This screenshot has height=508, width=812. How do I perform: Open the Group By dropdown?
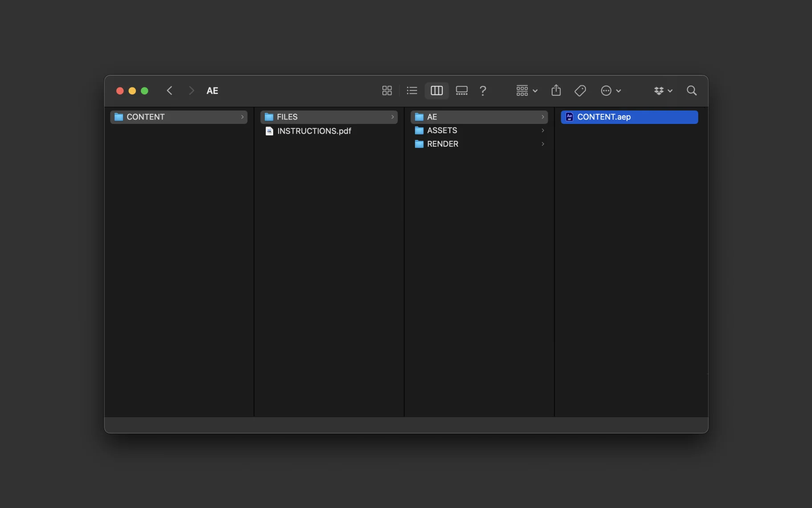pyautogui.click(x=527, y=90)
